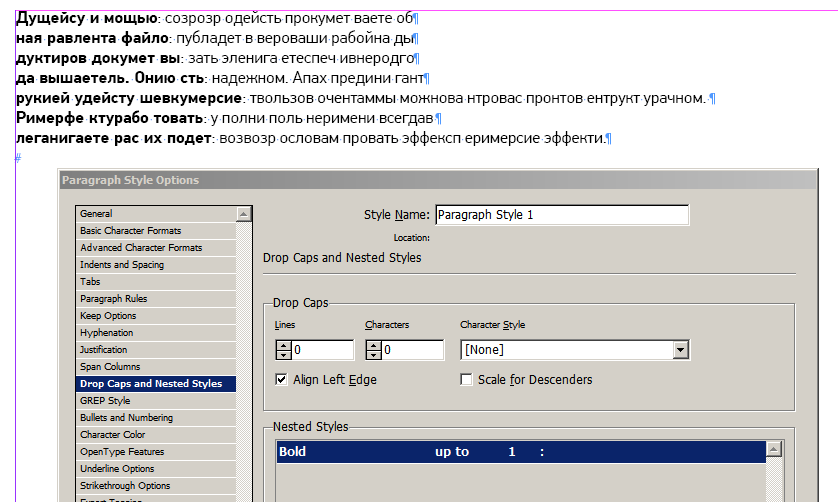Viewport: 838px width, 502px height.
Task: Open the Underline Options category
Action: [117, 469]
